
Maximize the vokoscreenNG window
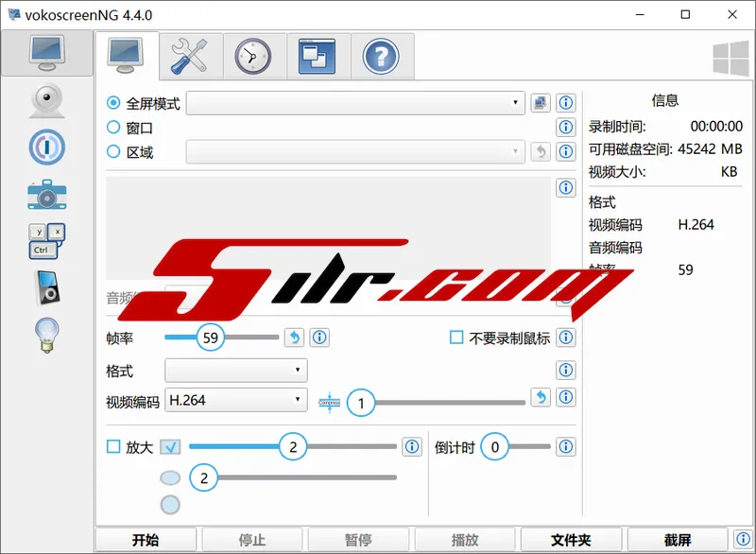pos(685,15)
